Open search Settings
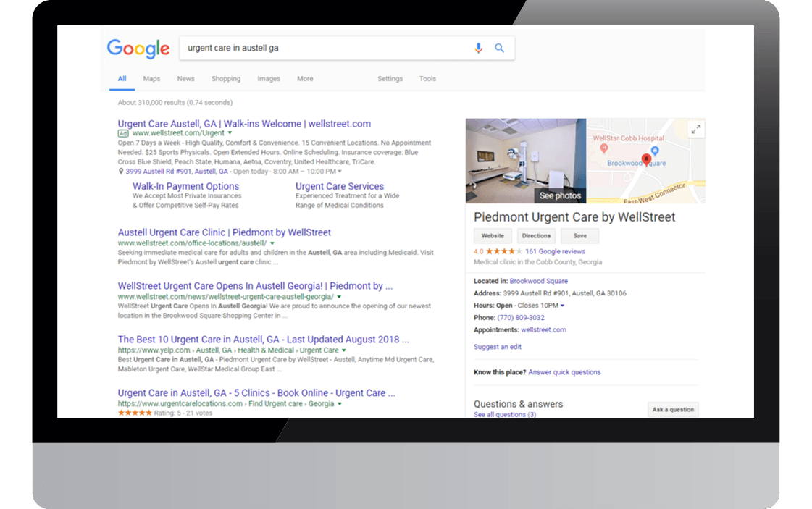 390,79
